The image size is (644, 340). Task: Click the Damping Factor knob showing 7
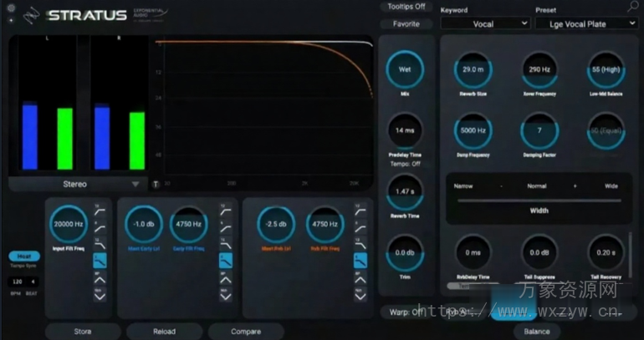tap(539, 131)
